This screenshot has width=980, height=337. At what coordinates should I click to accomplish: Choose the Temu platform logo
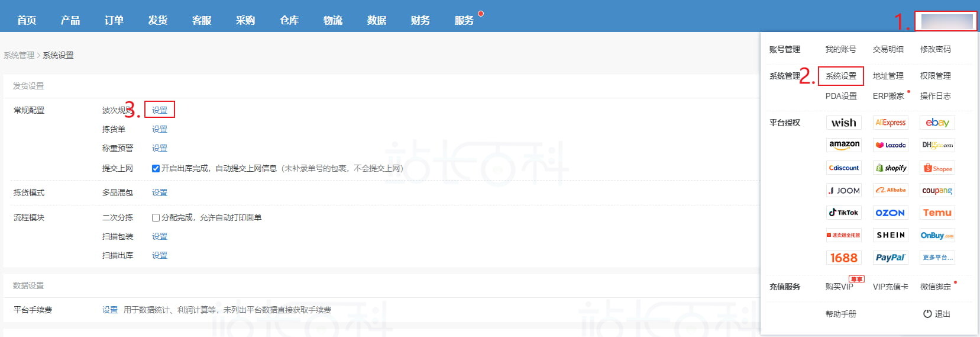pyautogui.click(x=937, y=213)
